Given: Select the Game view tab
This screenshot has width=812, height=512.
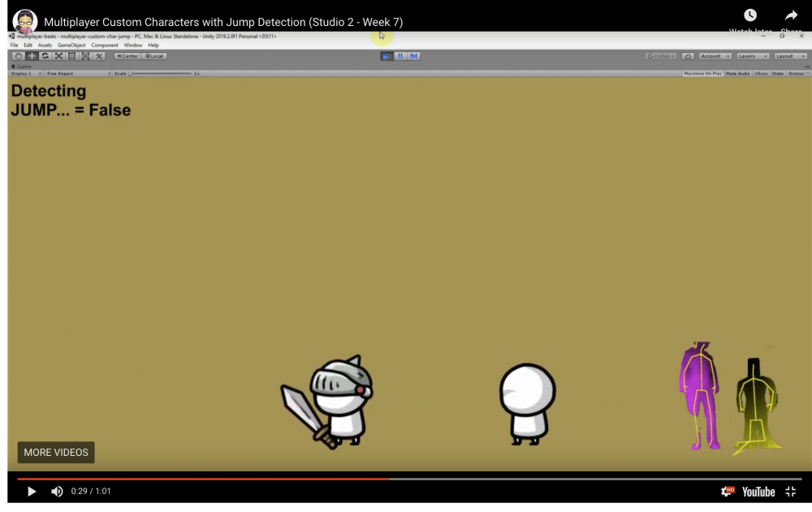Looking at the screenshot, I should (x=22, y=67).
